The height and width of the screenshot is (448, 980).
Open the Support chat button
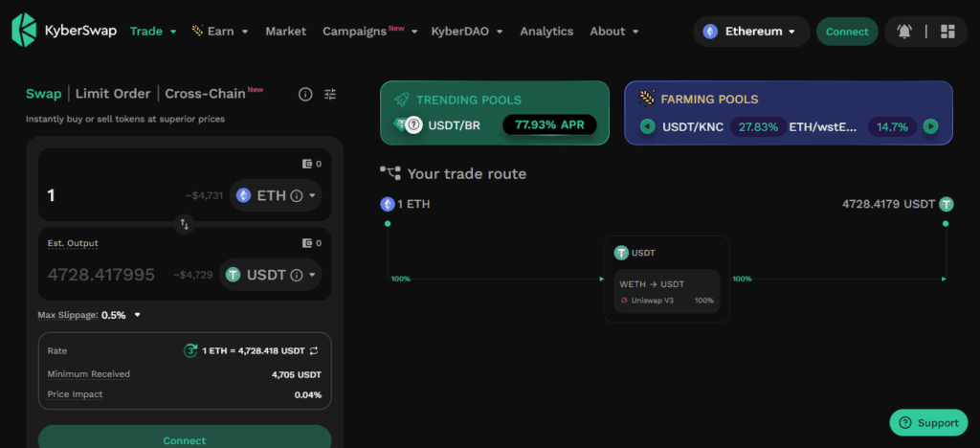[927, 423]
